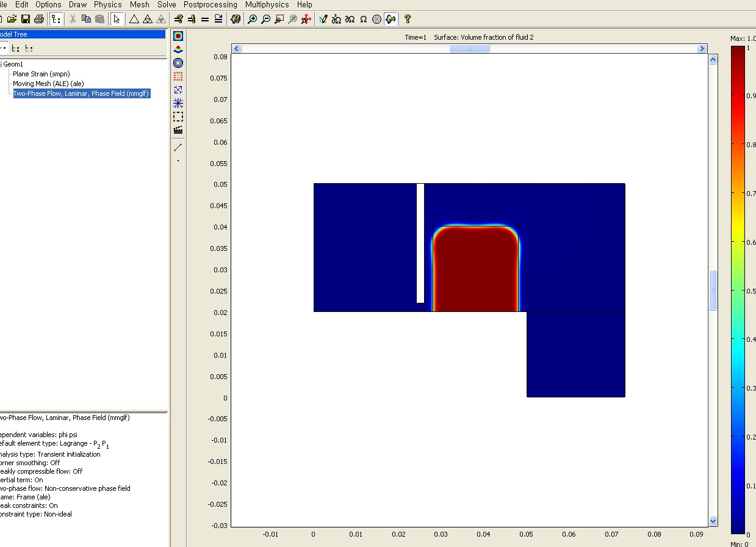Click the Initialize Mesh triangle icon
The width and height of the screenshot is (756, 547).
pyautogui.click(x=134, y=19)
